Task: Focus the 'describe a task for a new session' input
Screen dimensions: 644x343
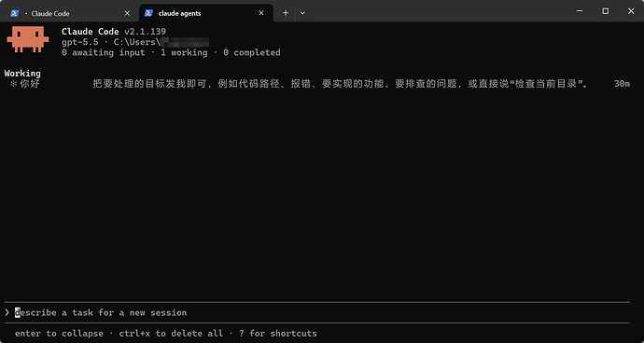Action: [x=317, y=312]
